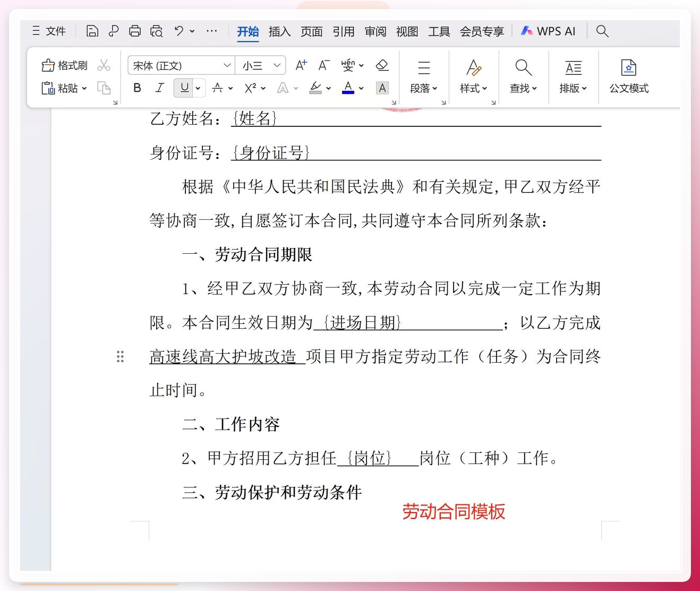Open the 文件 menu

point(49,31)
